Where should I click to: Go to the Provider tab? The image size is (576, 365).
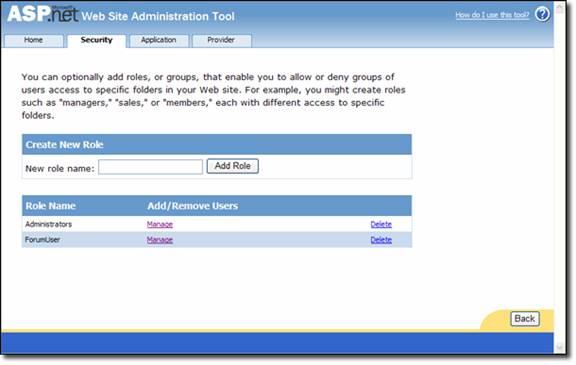point(221,40)
